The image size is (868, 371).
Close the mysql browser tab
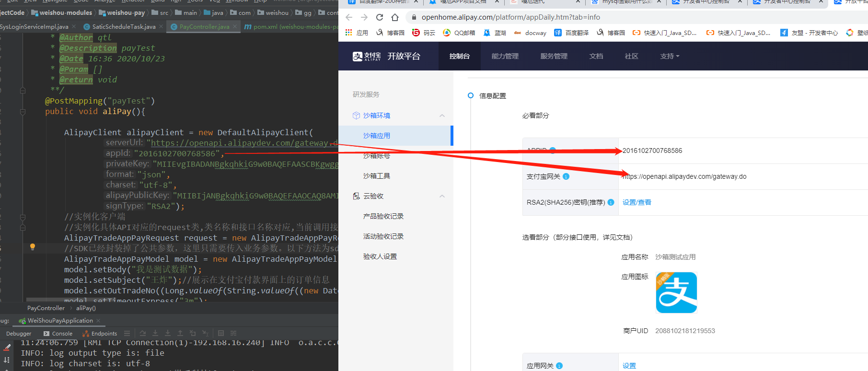[660, 2]
